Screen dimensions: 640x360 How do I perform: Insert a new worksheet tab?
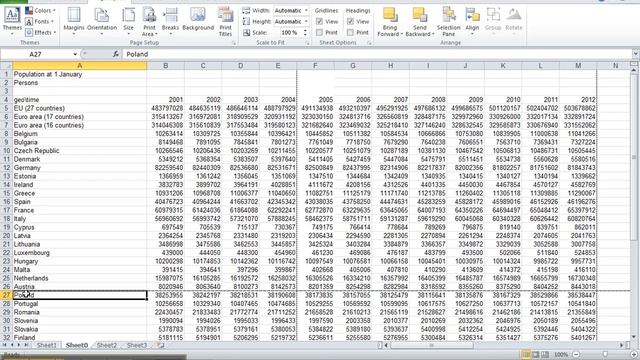160,345
